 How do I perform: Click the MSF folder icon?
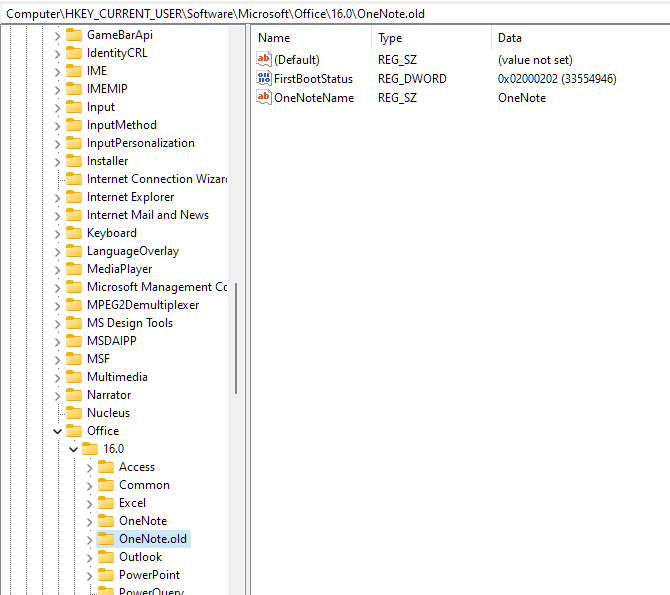74,359
